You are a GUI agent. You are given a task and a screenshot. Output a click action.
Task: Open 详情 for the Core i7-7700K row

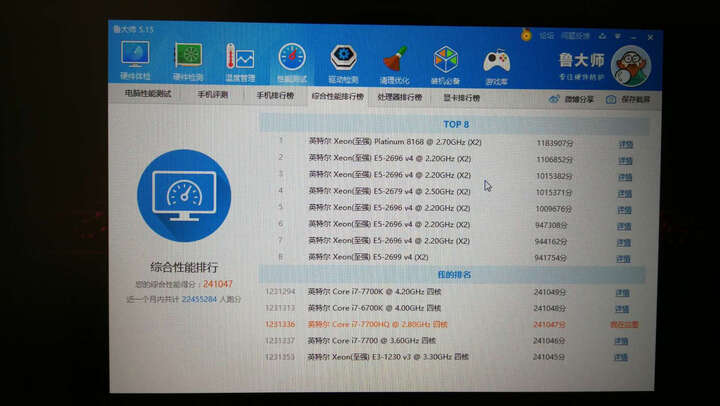pyautogui.click(x=622, y=293)
